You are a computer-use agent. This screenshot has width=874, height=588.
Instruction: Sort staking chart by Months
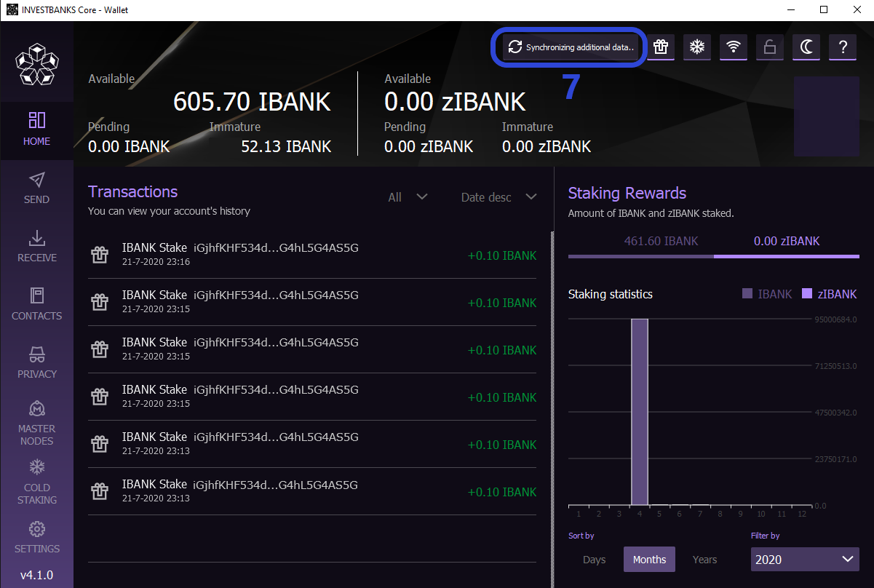649,560
